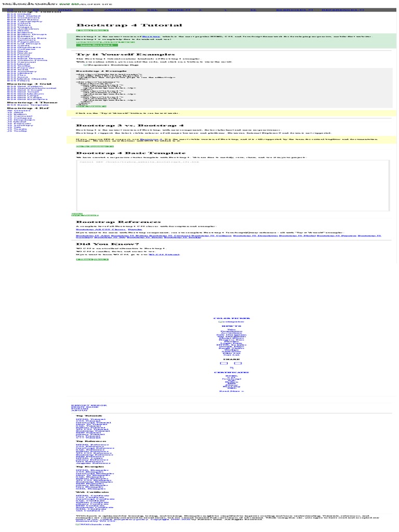Click the Home button at the page bottom
This screenshot has height=532, width=399.
[85, 260]
